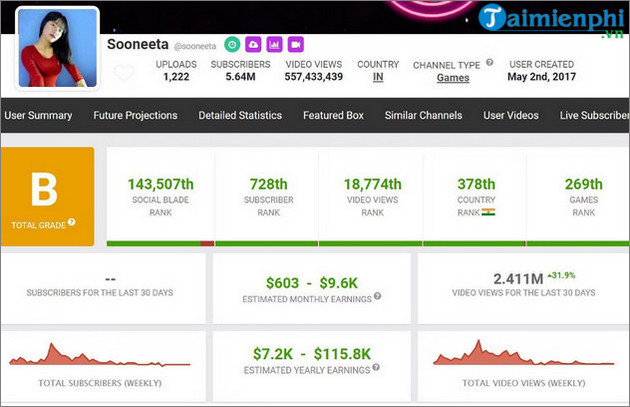
Task: Click the Total Subscribers weekly chart
Action: pyautogui.click(x=100, y=356)
